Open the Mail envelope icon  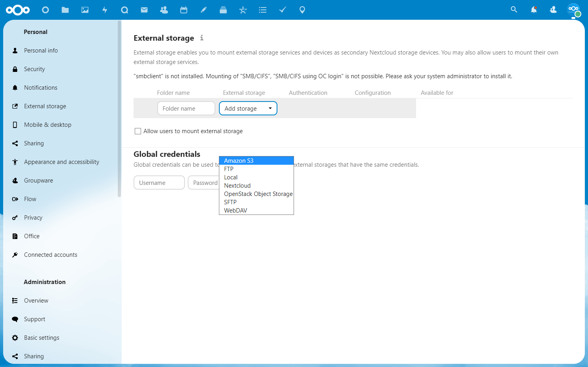(x=144, y=10)
